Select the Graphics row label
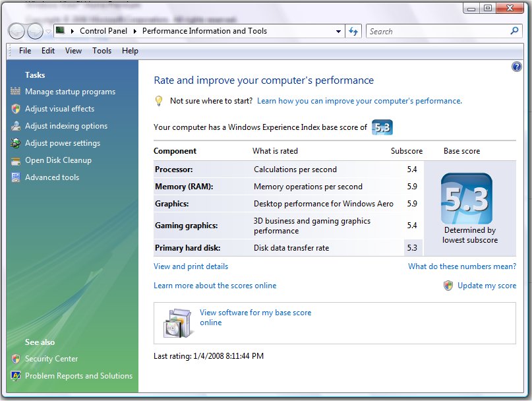 (171, 204)
